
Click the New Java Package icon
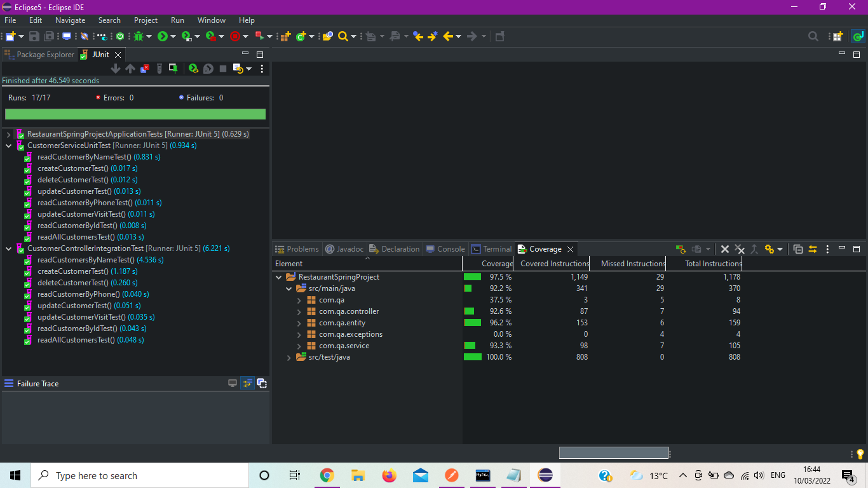pyautogui.click(x=285, y=37)
